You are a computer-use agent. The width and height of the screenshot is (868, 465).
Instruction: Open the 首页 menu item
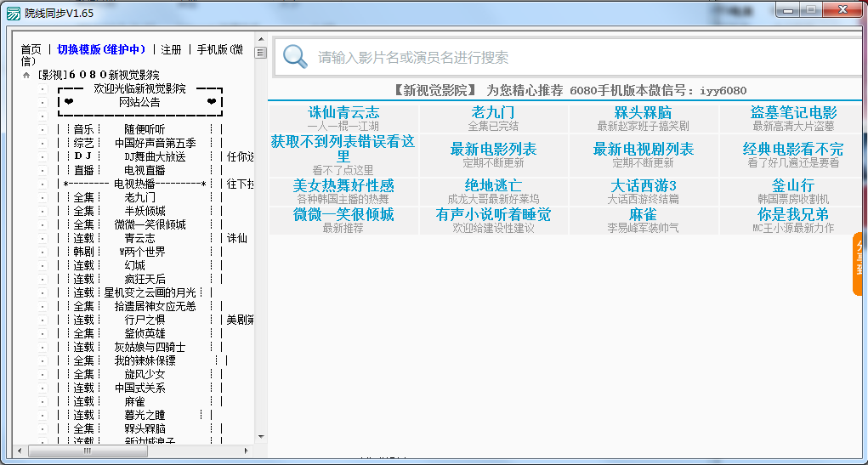[x=31, y=49]
